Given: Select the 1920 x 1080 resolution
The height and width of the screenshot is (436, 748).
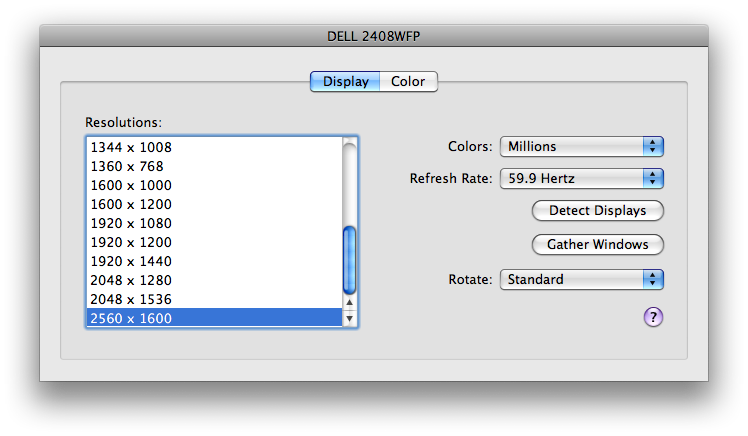Looking at the screenshot, I should coord(214,223).
